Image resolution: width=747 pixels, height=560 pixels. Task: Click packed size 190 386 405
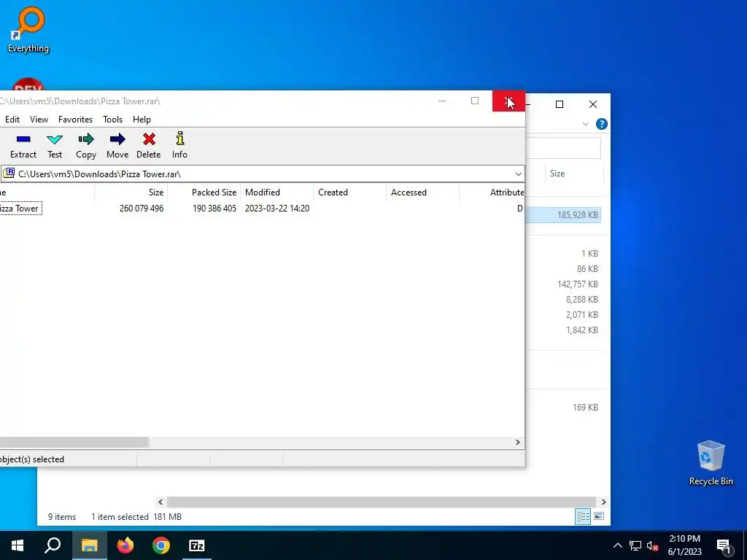coord(214,209)
